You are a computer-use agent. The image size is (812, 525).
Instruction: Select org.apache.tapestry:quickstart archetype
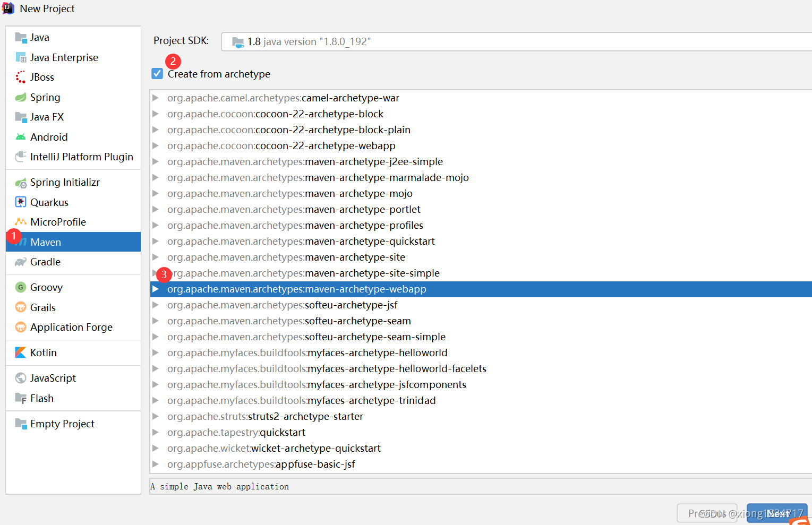481,432
